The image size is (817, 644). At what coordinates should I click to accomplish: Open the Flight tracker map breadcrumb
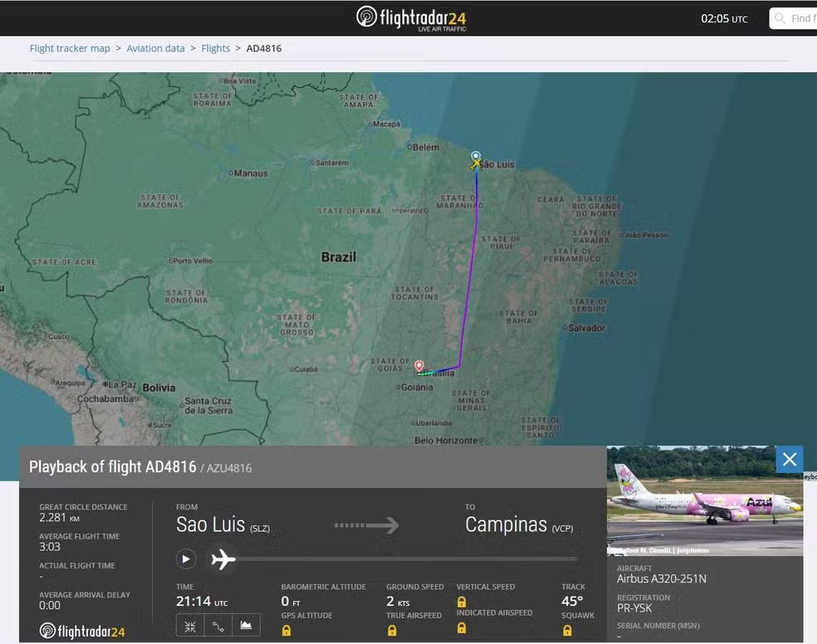70,48
